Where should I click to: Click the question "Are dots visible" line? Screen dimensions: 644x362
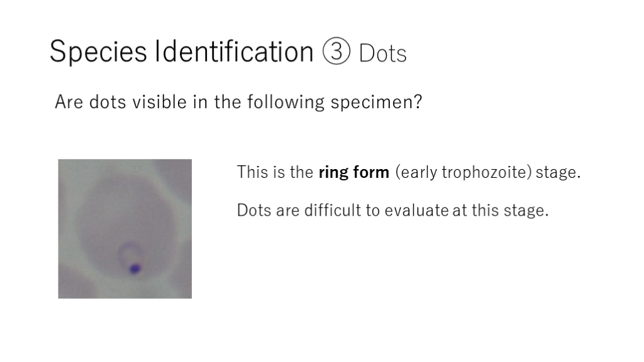pyautogui.click(x=238, y=102)
